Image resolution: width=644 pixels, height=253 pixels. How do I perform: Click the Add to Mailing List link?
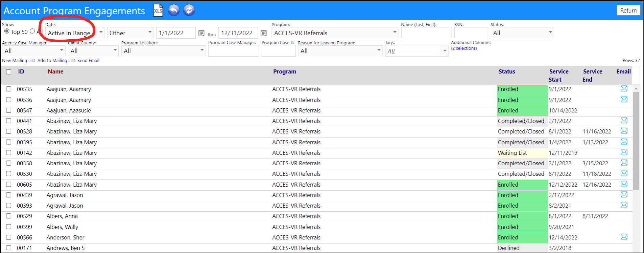[x=56, y=60]
